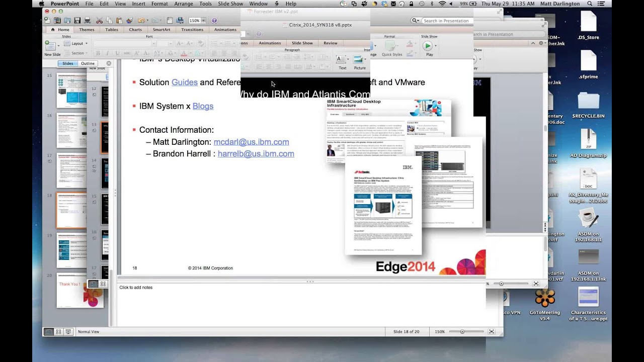
Task: Click the font color red A swatch
Action: pyautogui.click(x=184, y=53)
